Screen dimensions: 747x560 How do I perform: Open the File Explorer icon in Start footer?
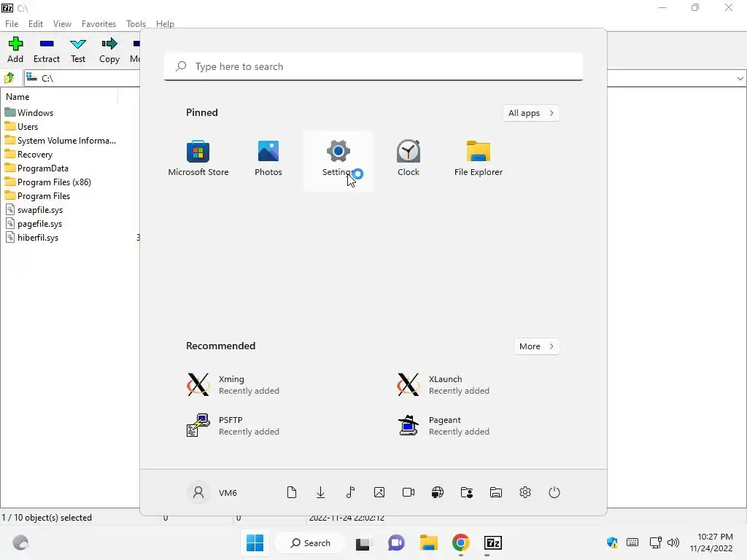496,492
